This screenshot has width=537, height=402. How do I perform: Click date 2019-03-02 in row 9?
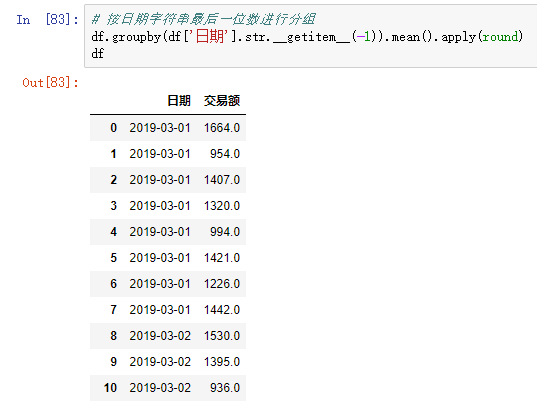pos(160,362)
